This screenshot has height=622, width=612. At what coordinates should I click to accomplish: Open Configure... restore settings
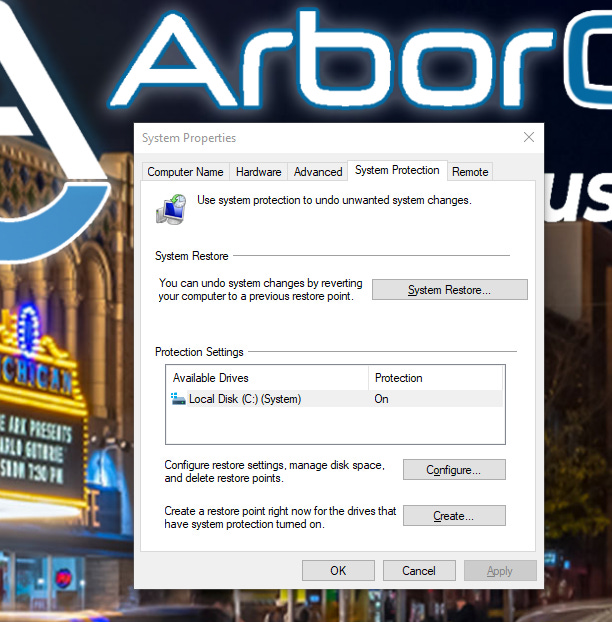(x=454, y=470)
